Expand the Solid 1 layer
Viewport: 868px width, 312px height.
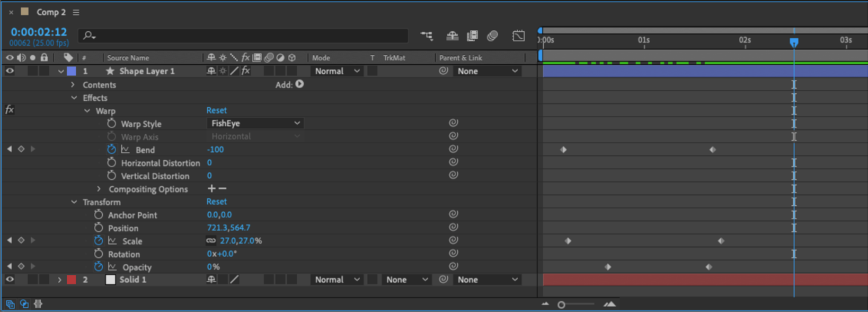pyautogui.click(x=59, y=280)
